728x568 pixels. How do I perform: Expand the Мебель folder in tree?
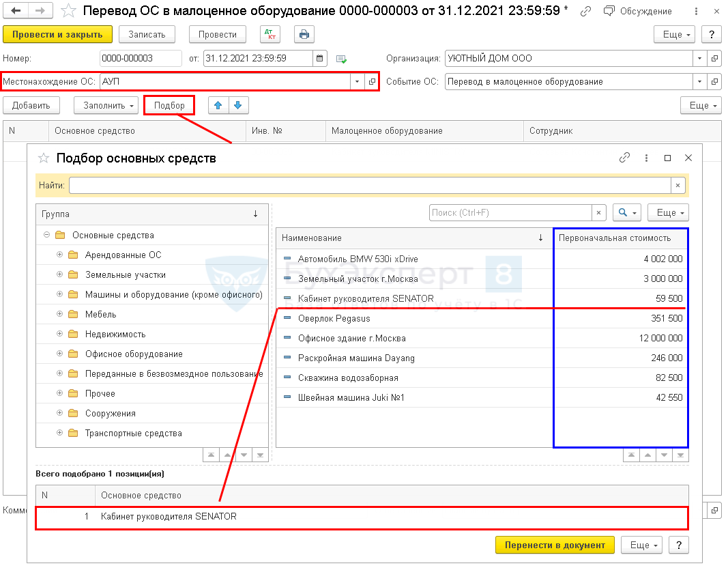pos(59,315)
